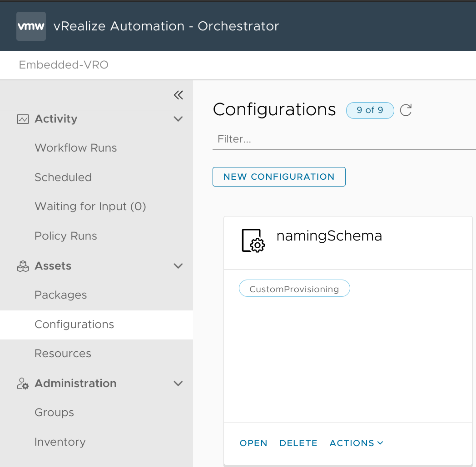Collapse the Activity section chevron
Image resolution: width=476 pixels, height=467 pixels.
[x=178, y=119]
